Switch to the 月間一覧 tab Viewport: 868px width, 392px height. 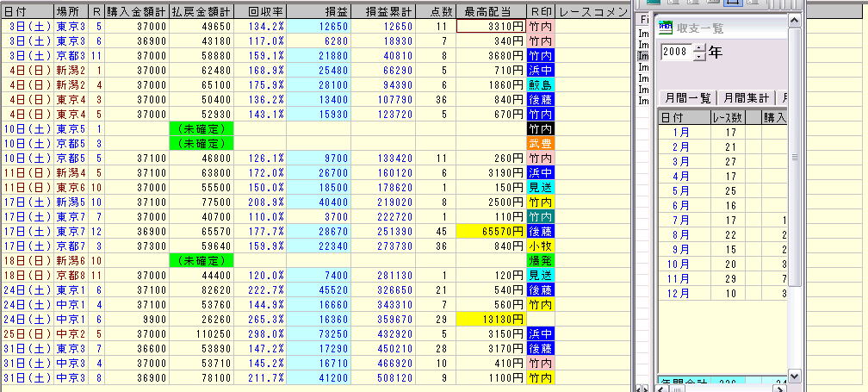point(686,97)
